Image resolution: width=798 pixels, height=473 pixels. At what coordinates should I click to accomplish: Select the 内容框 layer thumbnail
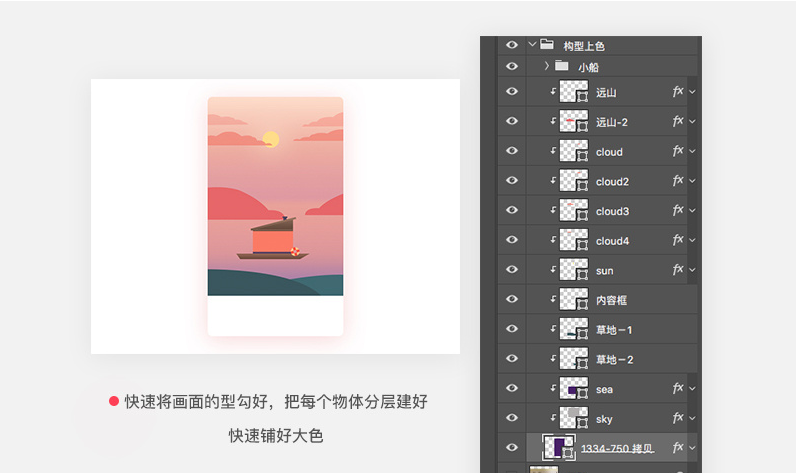coord(574,299)
